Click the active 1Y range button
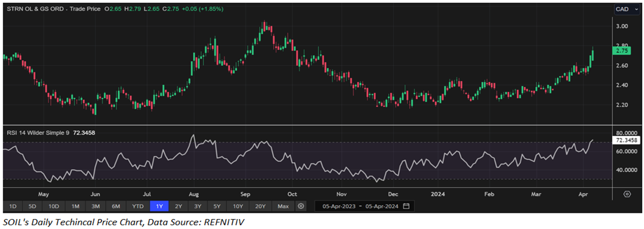The image size is (644, 229). point(159,206)
